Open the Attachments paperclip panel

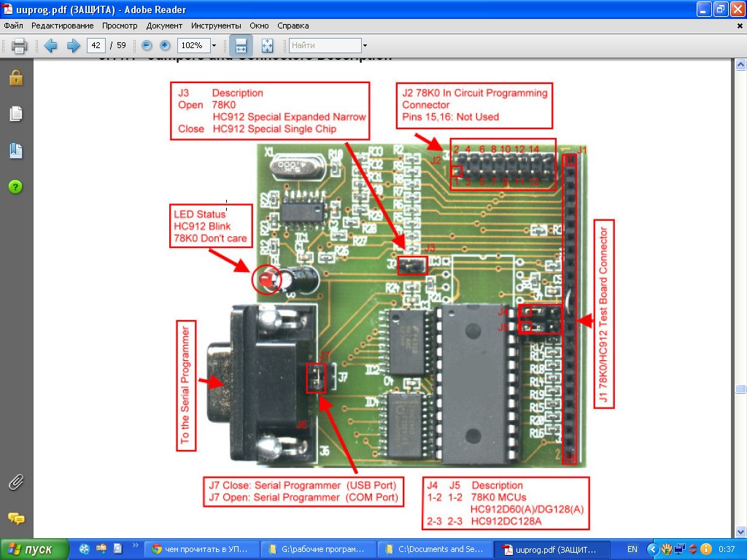[x=16, y=483]
